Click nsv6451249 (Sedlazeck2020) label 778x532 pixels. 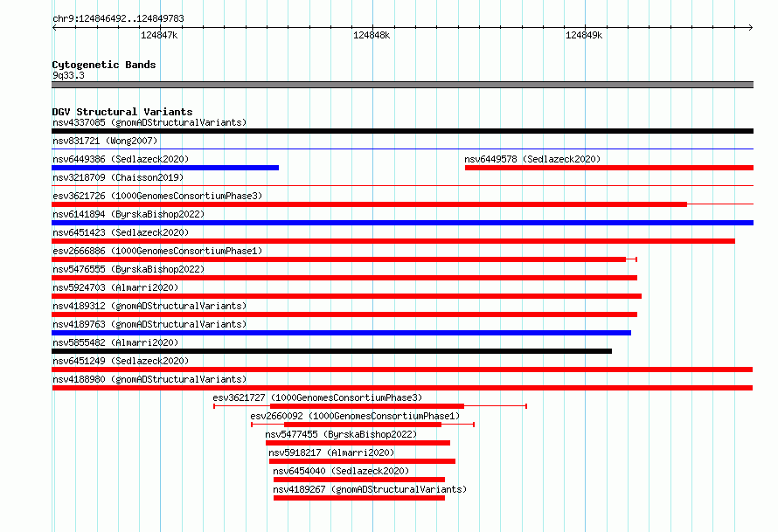click(121, 361)
